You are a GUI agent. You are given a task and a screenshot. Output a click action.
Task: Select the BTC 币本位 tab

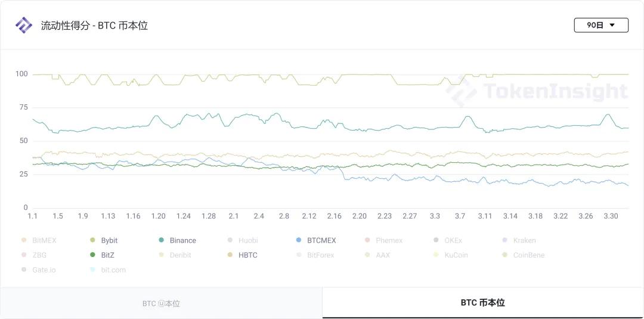click(482, 303)
